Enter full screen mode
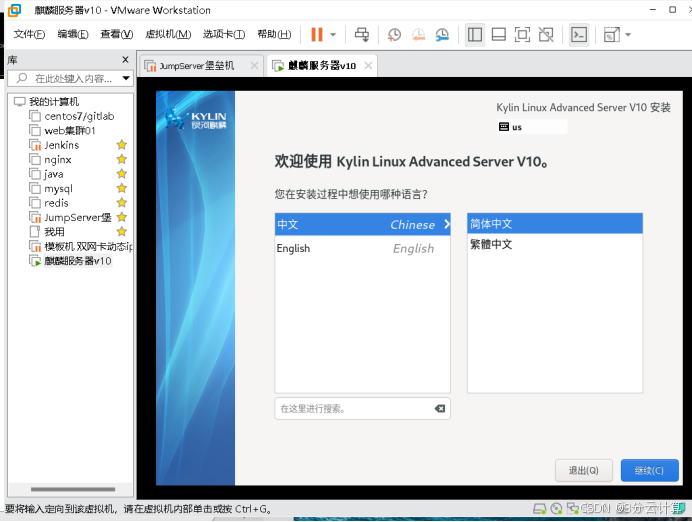This screenshot has height=522, width=692. tap(523, 34)
